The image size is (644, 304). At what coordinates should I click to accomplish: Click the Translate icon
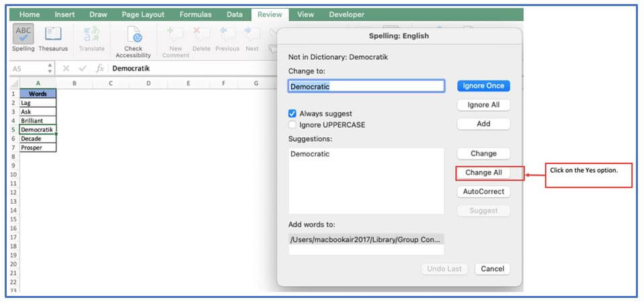pos(91,38)
